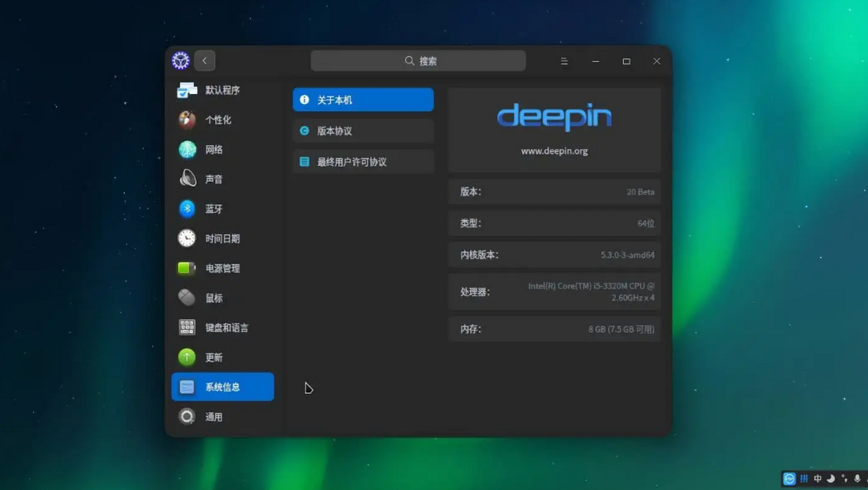Select the 关于本机 (About This PC) entry
The image size is (868, 490).
[363, 100]
